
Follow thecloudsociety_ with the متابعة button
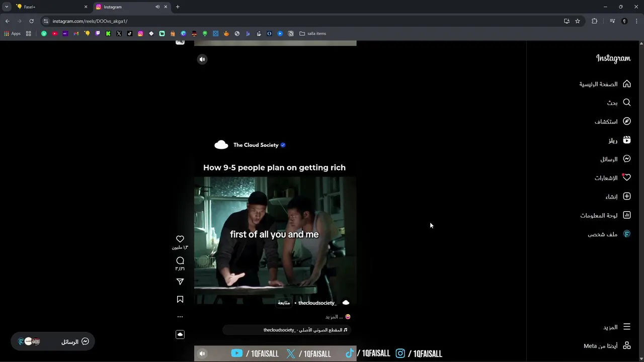pyautogui.click(x=284, y=303)
